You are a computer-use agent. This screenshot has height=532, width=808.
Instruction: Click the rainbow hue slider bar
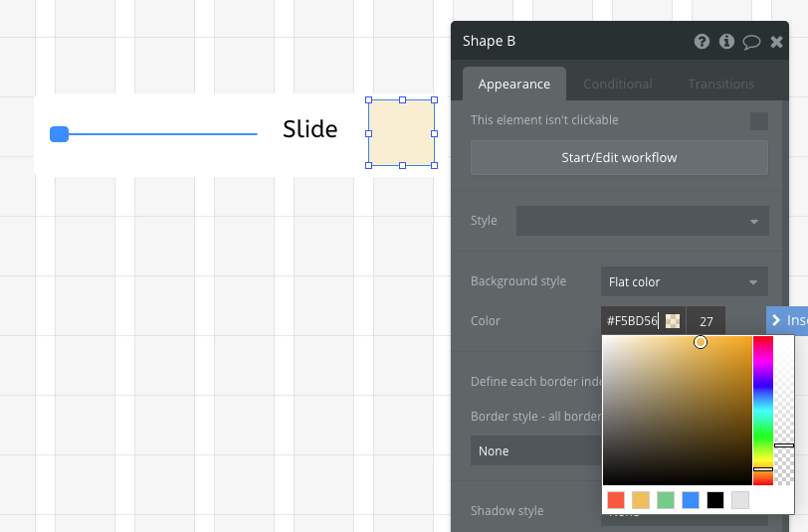point(762,408)
